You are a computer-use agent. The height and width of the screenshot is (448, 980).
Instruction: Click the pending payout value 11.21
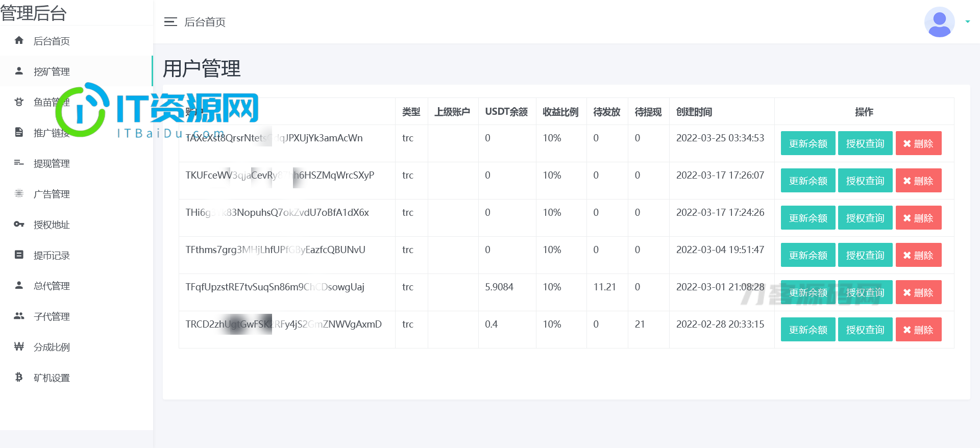605,287
